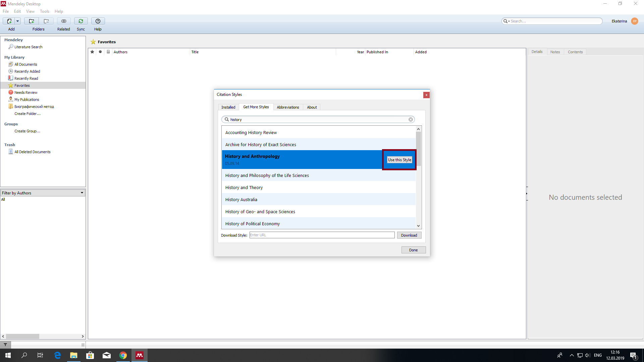Open the Filter by Authors dropdown
Screen dimensions: 644x362
[43, 193]
